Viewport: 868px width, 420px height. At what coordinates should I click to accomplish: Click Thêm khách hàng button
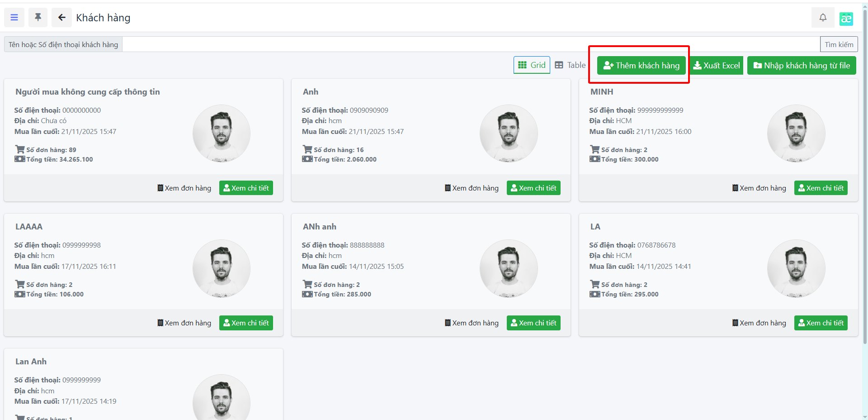[641, 66]
